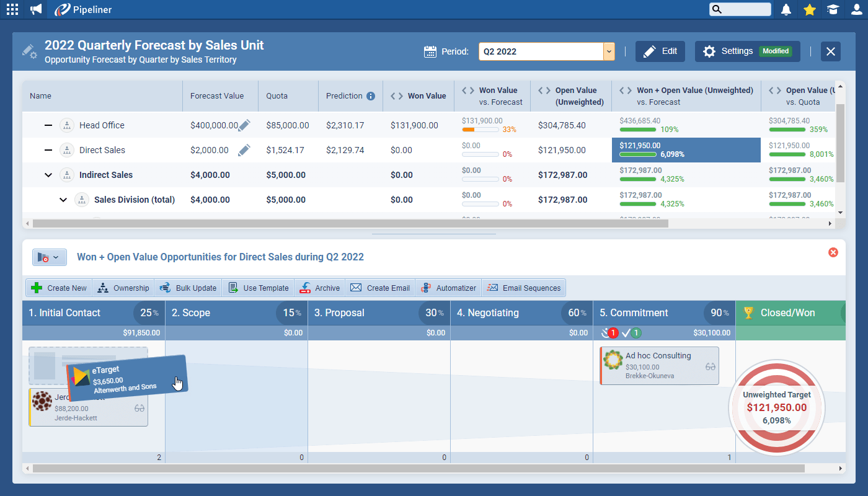Select the Closed/Won stage header
This screenshot has width=868, height=496.
[787, 312]
